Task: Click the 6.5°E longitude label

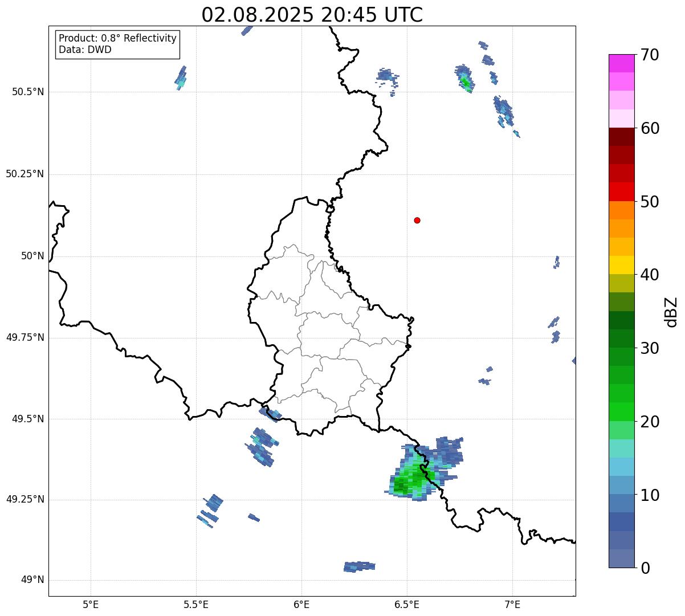Action: tap(407, 604)
